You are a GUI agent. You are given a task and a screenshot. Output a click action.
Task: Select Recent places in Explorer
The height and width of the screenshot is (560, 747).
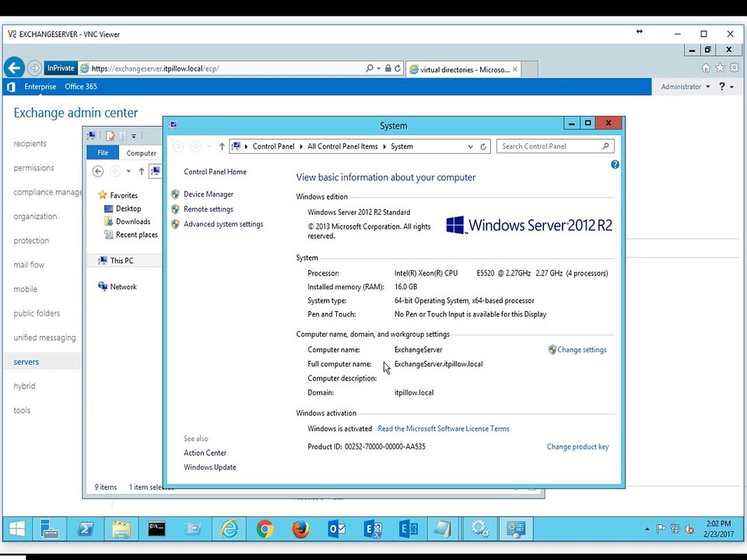coord(137,235)
